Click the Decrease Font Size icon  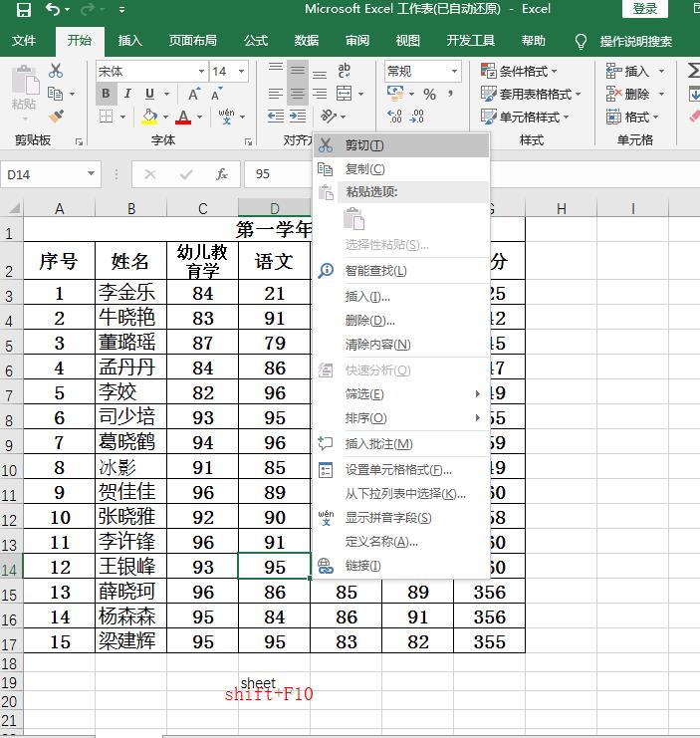216,94
